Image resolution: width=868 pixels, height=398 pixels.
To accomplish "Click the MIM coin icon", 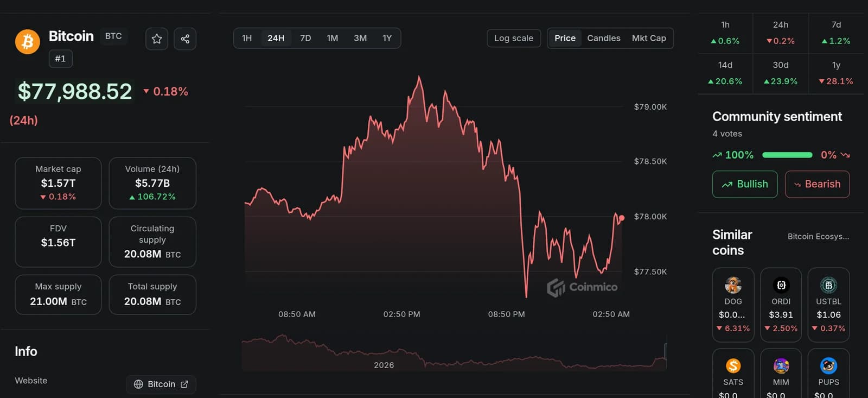I will click(781, 366).
